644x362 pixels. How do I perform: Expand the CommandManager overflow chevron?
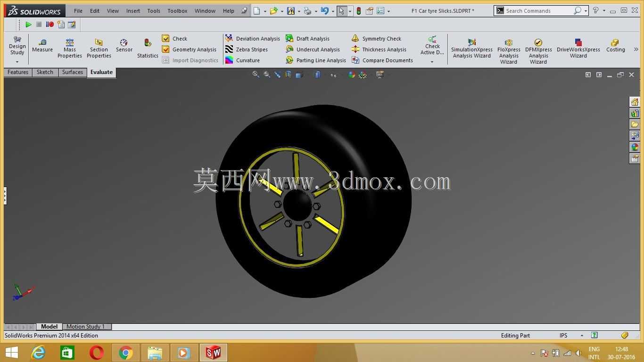(636, 49)
